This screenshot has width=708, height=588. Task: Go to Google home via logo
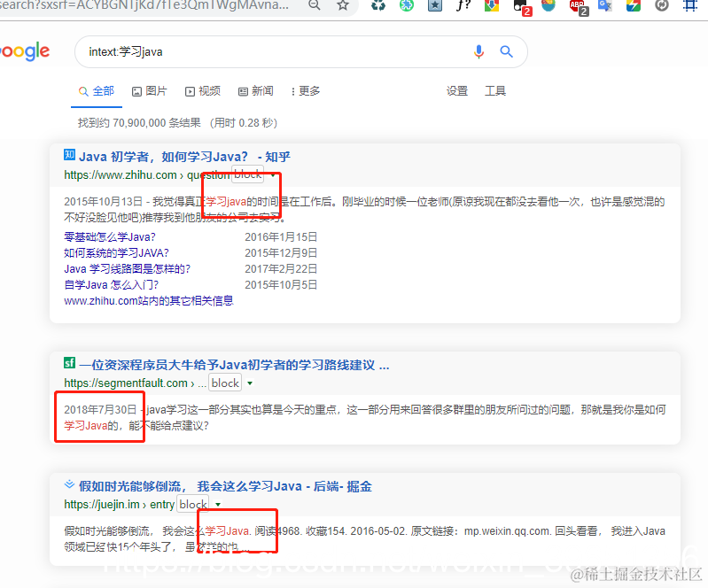(x=25, y=52)
